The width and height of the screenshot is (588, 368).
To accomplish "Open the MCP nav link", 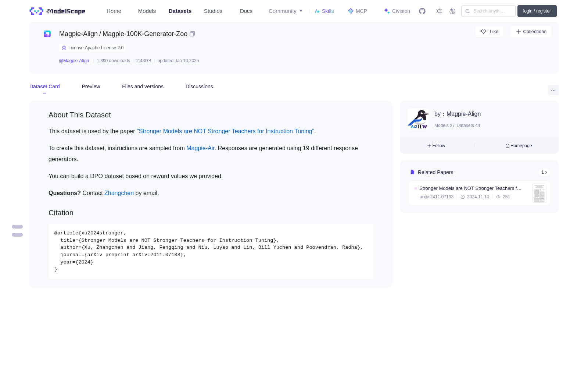I will [358, 11].
